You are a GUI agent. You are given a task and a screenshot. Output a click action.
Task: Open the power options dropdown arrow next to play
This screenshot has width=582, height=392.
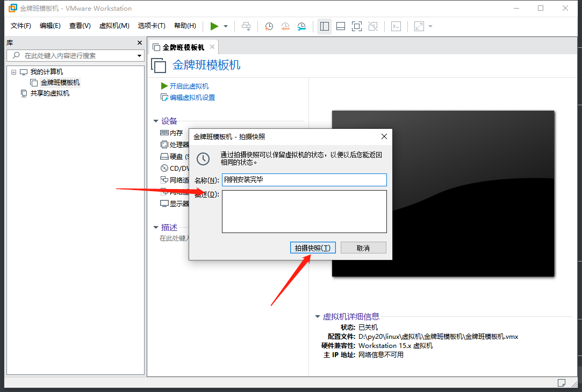click(x=226, y=26)
